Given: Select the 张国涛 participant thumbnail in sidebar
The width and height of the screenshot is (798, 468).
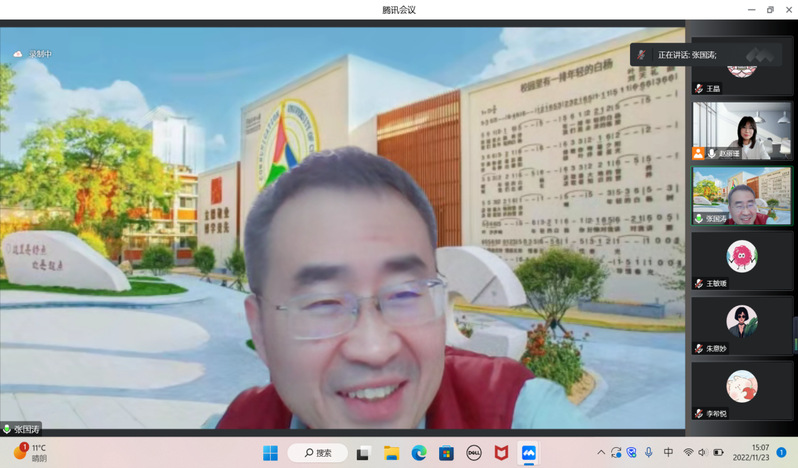Looking at the screenshot, I should pos(741,194).
